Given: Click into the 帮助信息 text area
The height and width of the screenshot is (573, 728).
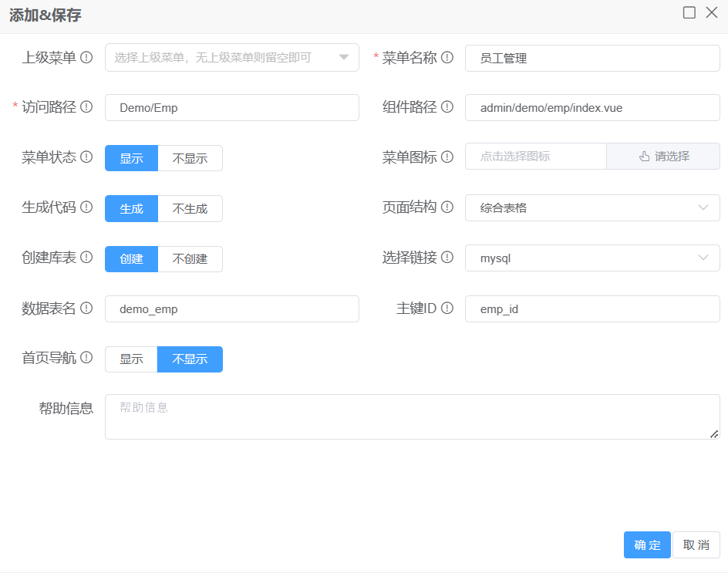Looking at the screenshot, I should pyautogui.click(x=412, y=416).
